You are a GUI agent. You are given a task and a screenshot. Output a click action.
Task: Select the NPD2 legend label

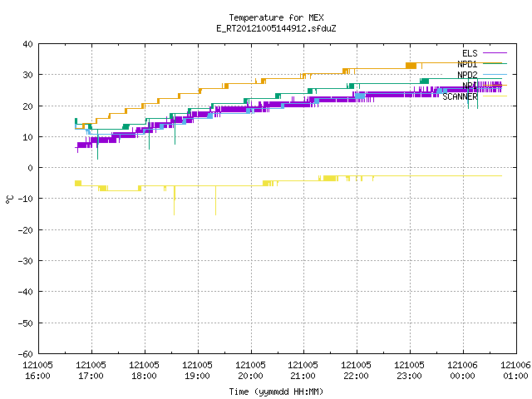[x=467, y=75]
